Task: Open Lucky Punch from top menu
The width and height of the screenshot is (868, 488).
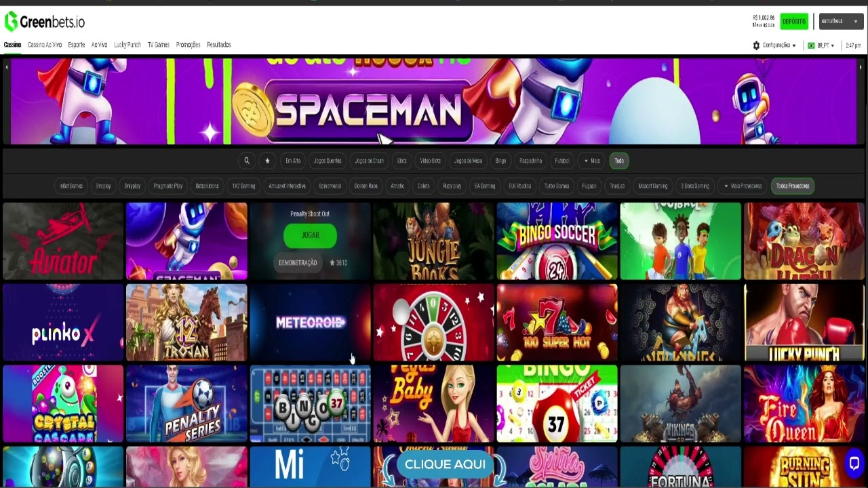Action: coord(127,45)
